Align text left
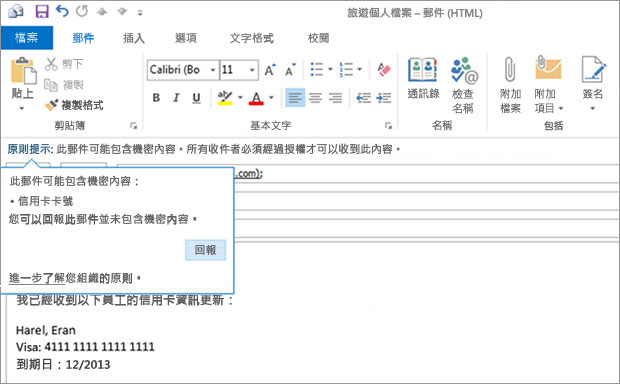 (x=295, y=98)
